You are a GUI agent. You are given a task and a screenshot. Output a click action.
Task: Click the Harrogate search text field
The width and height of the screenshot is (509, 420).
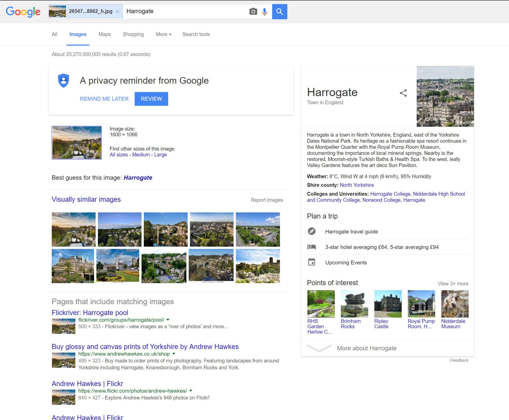pos(186,11)
